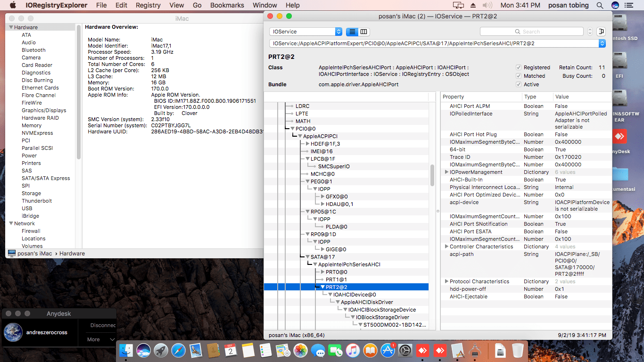Open App Store icon with badge
The image size is (644, 362).
[x=388, y=351]
